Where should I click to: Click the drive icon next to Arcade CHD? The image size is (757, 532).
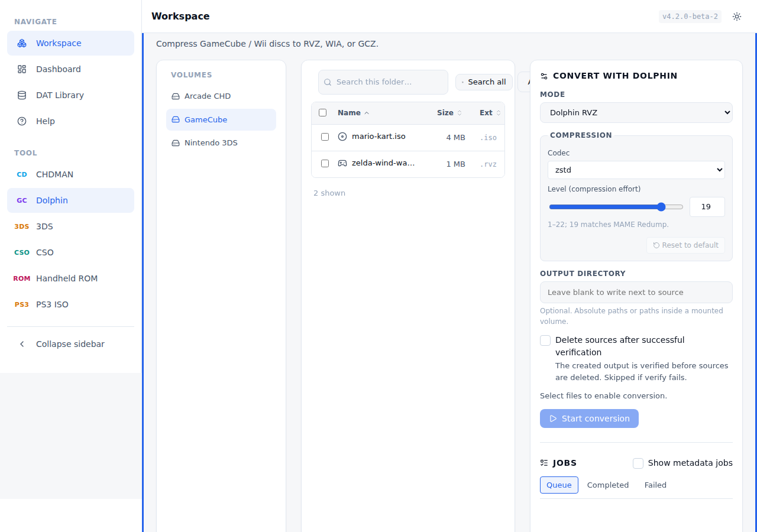176,96
